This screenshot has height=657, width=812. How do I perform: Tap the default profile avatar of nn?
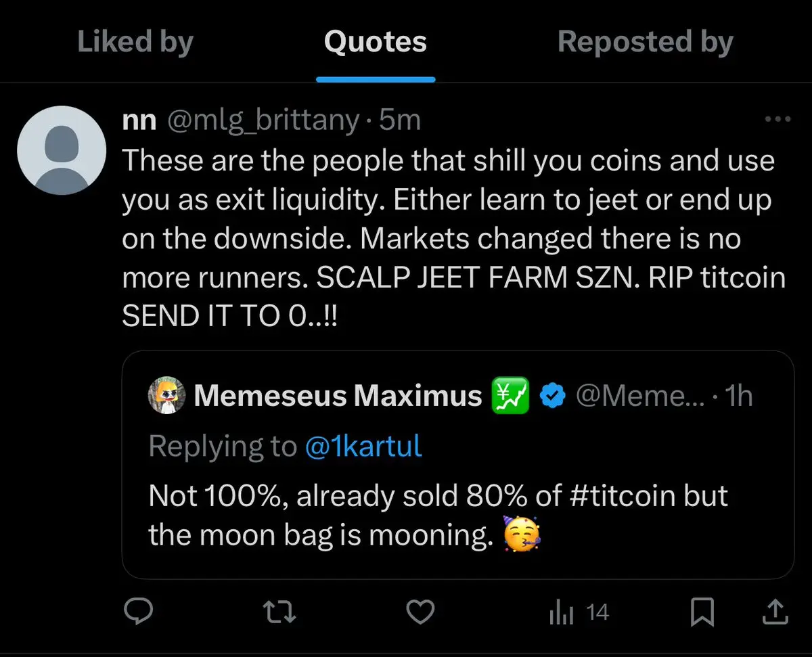pyautogui.click(x=62, y=150)
